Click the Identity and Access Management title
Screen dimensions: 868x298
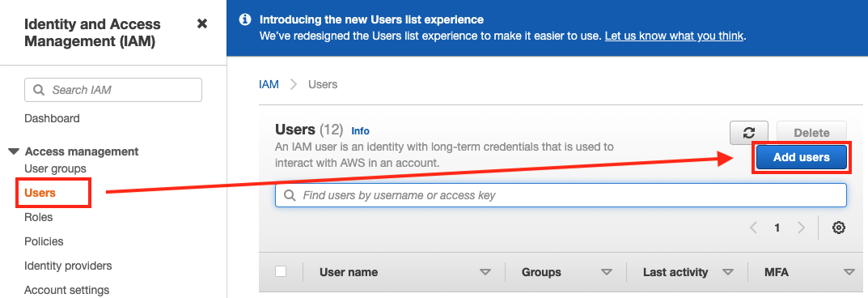click(x=92, y=32)
